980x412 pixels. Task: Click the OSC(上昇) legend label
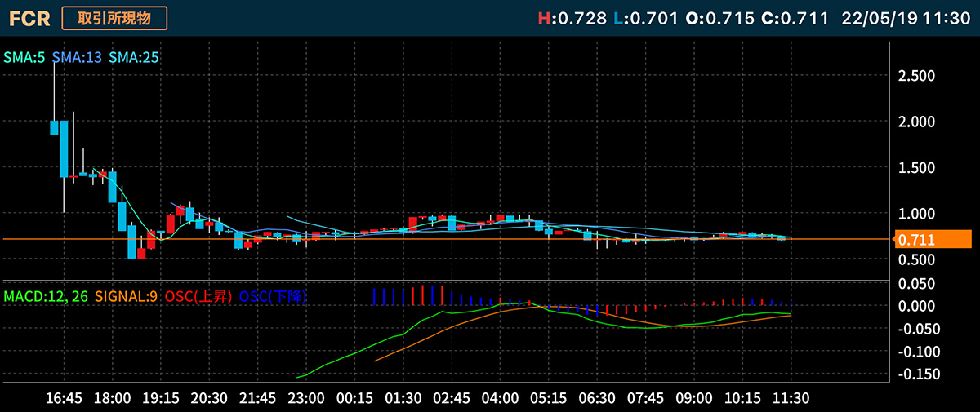click(199, 296)
